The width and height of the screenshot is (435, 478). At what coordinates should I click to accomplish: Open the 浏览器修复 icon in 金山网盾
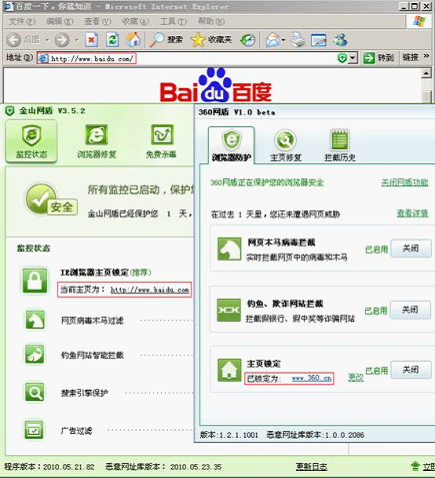tap(97, 135)
